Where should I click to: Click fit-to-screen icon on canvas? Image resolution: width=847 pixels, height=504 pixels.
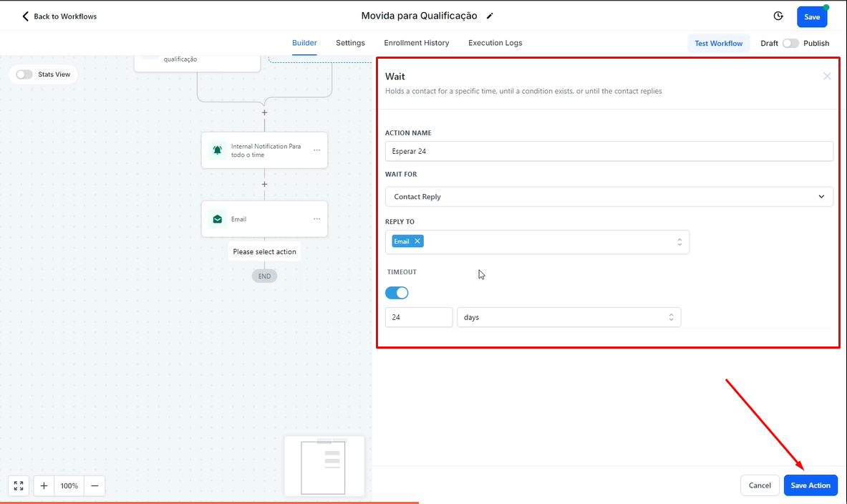(x=19, y=485)
